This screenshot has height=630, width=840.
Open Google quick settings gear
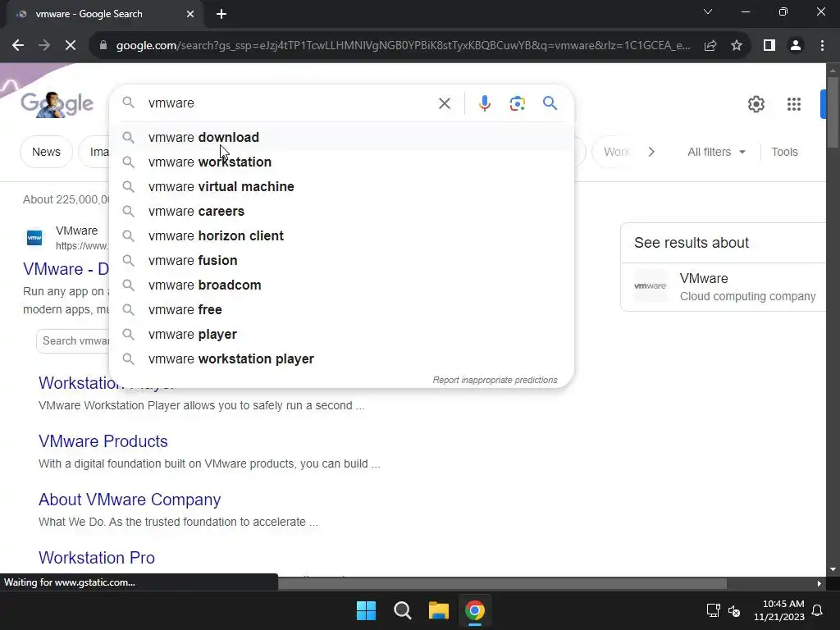click(756, 104)
